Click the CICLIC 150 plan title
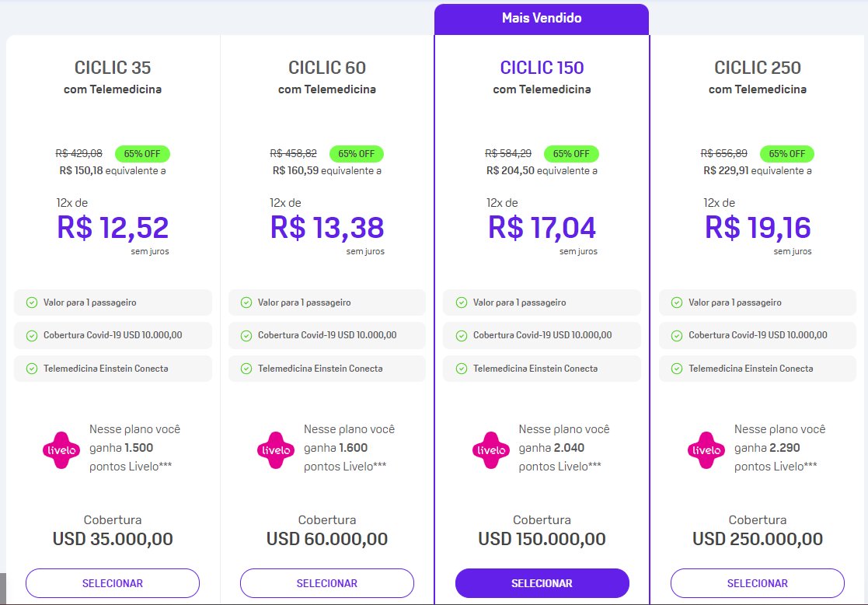This screenshot has width=868, height=605. [542, 68]
